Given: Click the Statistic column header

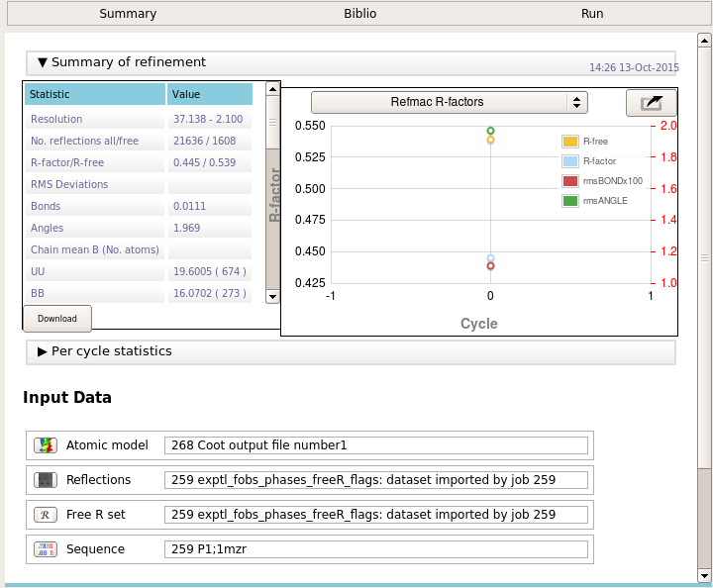Looking at the screenshot, I should click(x=94, y=95).
